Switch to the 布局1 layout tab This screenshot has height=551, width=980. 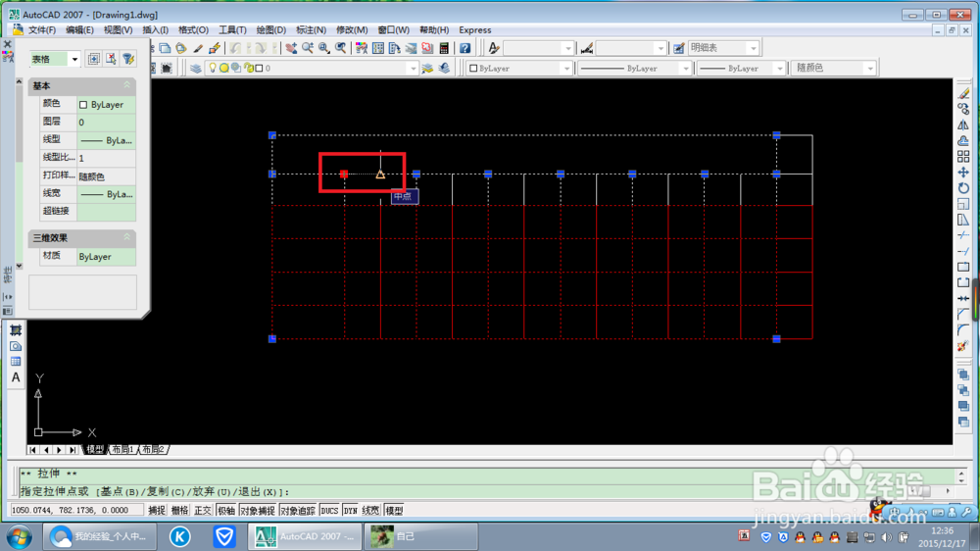tap(123, 450)
